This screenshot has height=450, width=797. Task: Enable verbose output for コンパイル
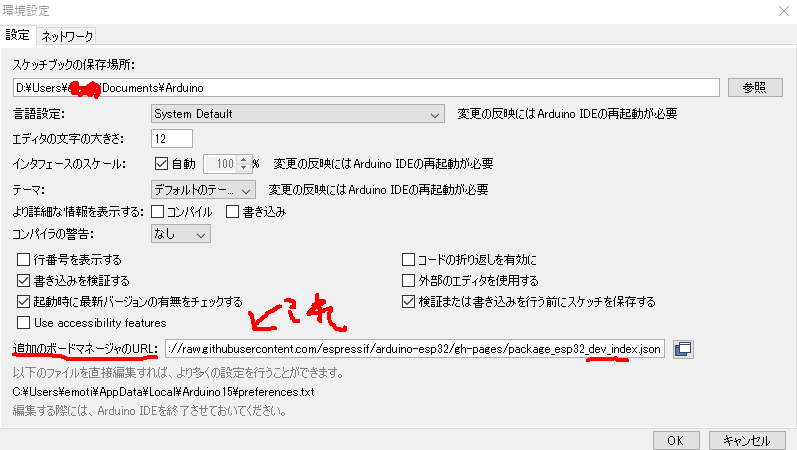click(x=158, y=212)
